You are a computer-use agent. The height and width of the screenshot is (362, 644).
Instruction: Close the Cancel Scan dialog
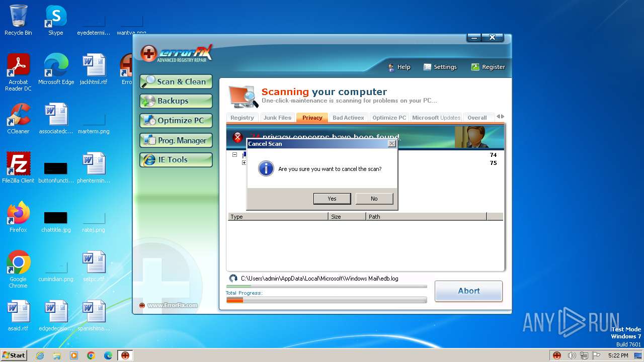[392, 144]
